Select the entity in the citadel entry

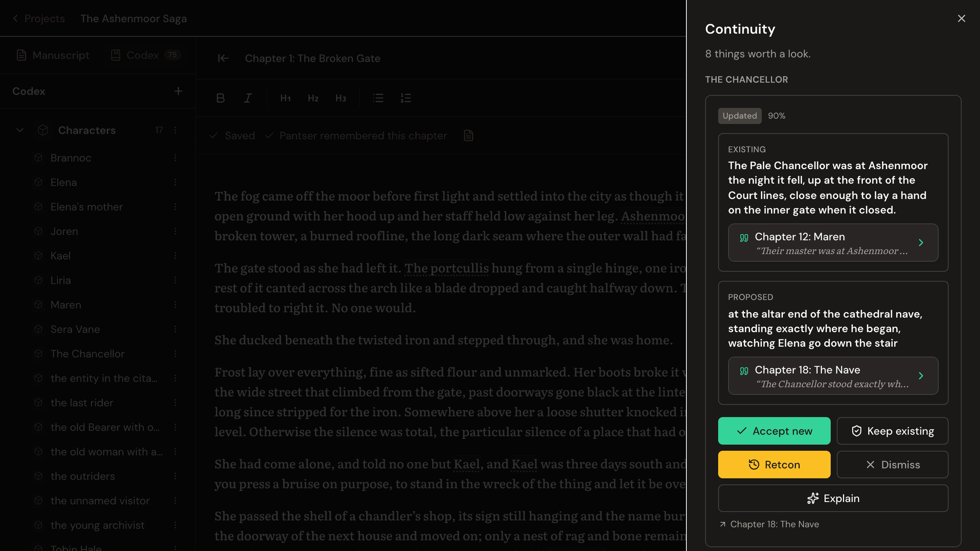pos(104,378)
